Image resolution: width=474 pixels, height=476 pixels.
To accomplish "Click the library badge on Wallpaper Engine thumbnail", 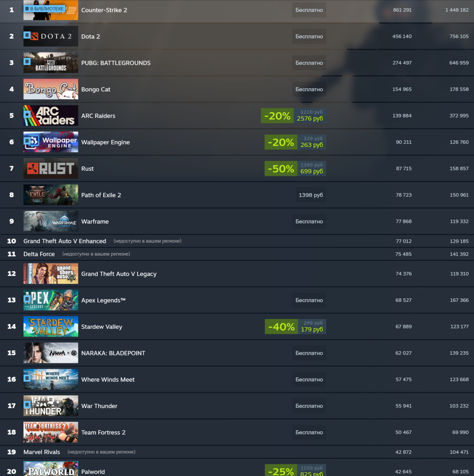I will tap(27, 141).
